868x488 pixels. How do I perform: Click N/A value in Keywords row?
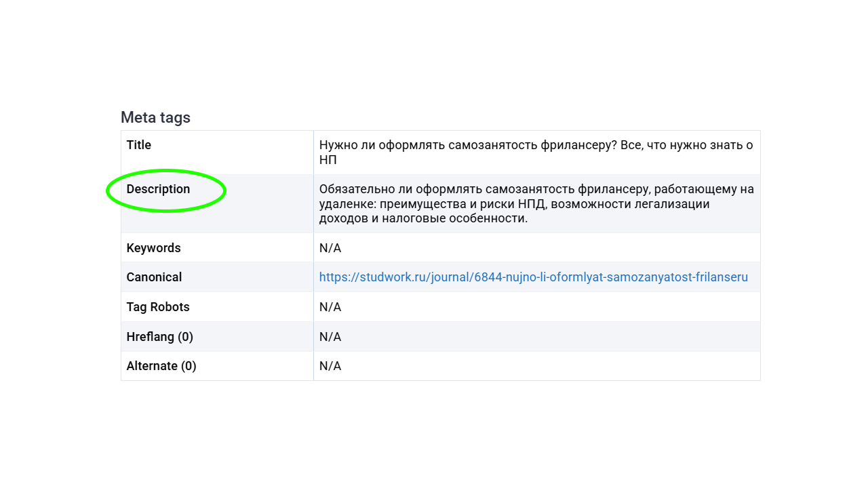[x=330, y=248]
